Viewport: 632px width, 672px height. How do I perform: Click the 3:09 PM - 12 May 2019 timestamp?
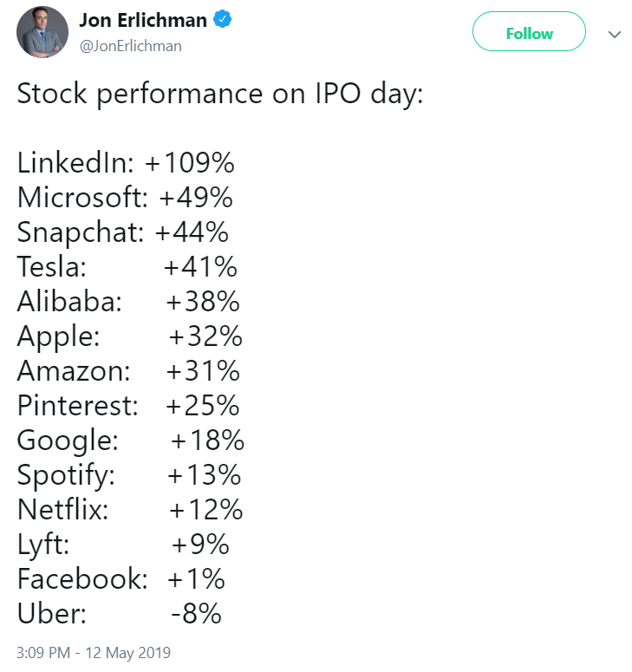[x=94, y=652]
